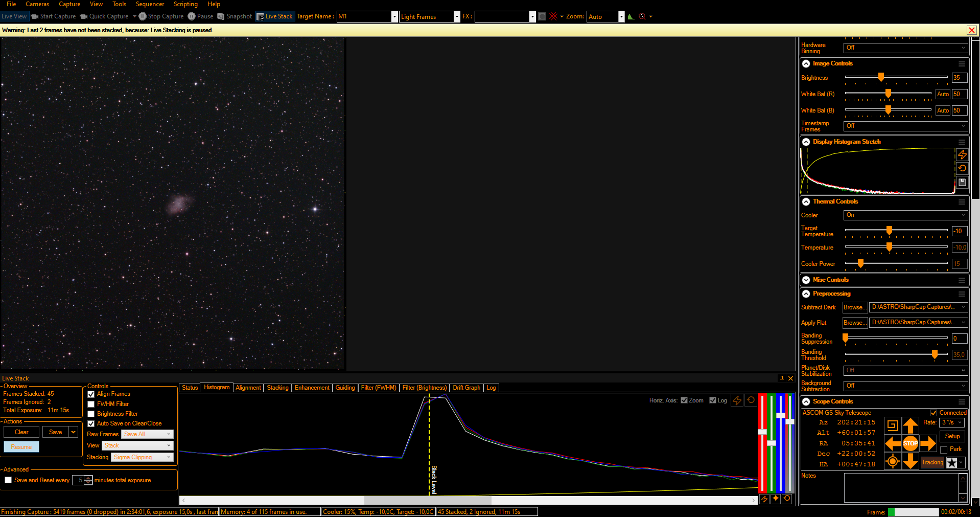Toggle the Align Frames checkbox

91,394
